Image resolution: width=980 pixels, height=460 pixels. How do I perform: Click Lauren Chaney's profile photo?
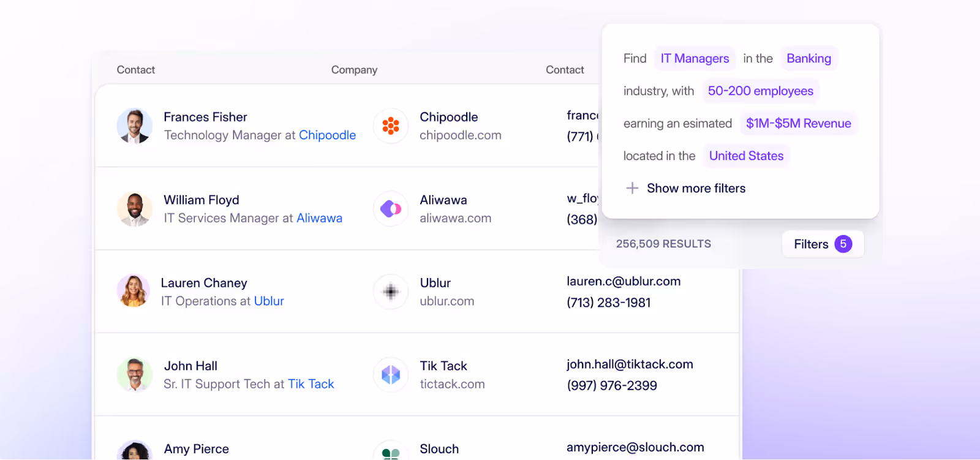[134, 291]
